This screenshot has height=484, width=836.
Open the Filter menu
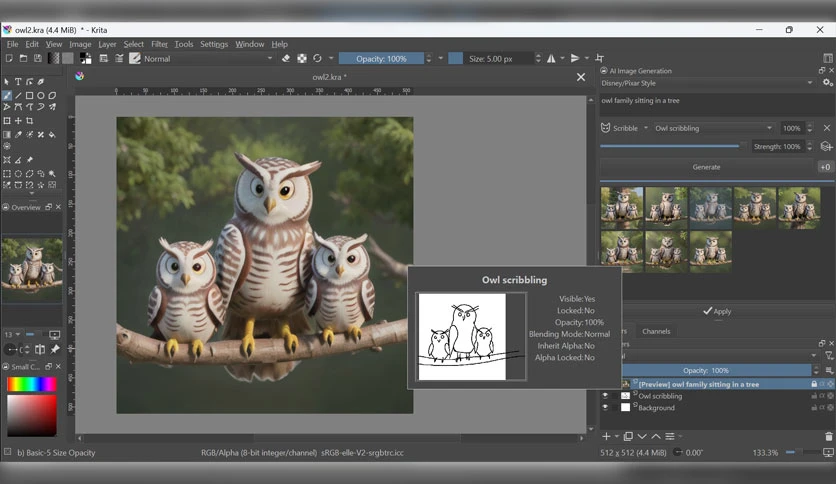[x=159, y=44]
